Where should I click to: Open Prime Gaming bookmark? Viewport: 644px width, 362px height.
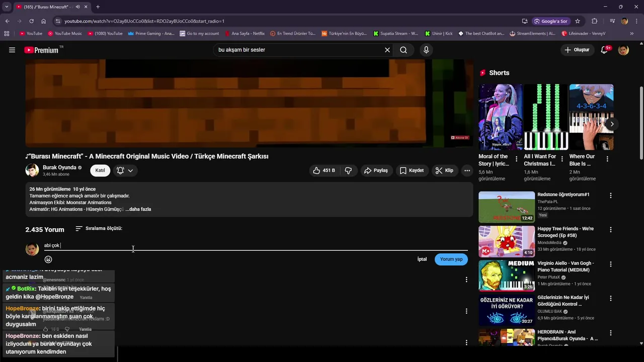(151, 34)
